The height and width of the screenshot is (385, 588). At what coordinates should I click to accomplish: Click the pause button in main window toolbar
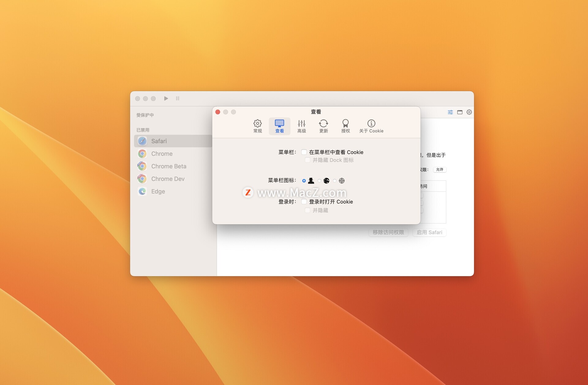178,99
